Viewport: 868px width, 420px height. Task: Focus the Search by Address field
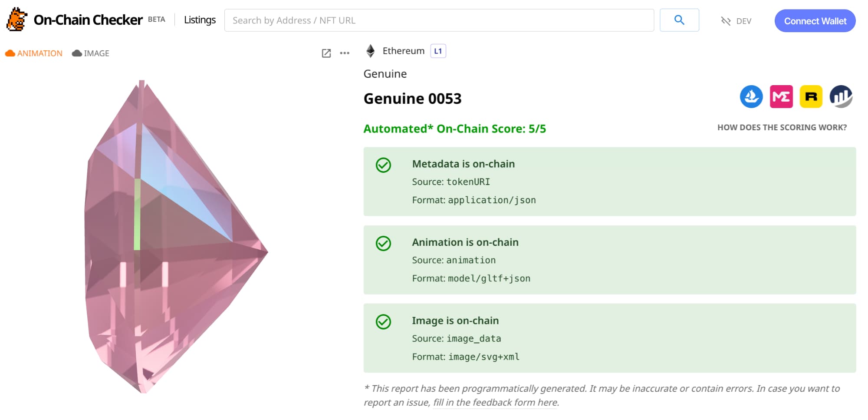pos(438,20)
